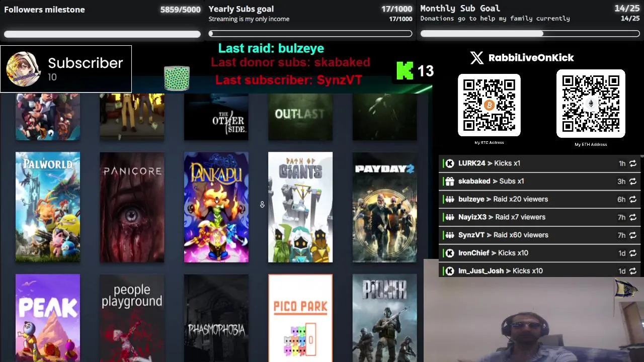Click the subscriber avatar image

[23, 69]
